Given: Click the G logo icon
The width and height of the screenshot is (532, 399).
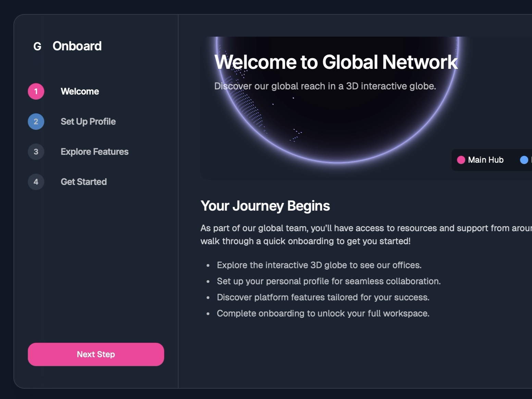Looking at the screenshot, I should point(36,46).
